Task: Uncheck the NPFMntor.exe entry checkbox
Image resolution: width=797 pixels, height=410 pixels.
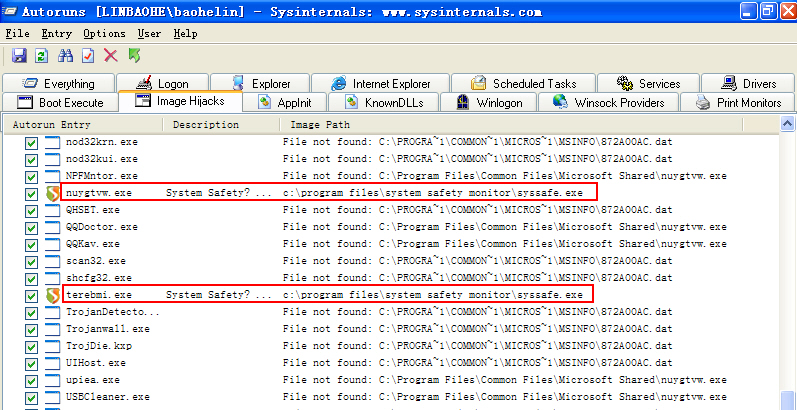Action: tap(32, 177)
